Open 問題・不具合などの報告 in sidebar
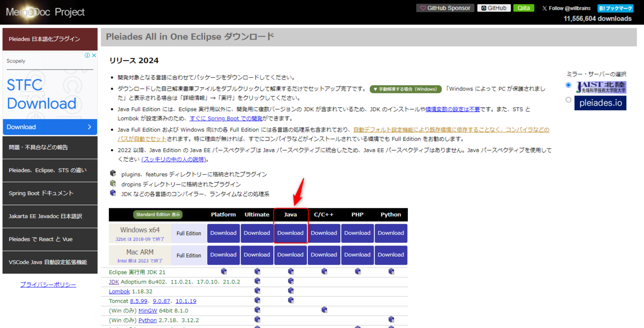 click(50, 147)
